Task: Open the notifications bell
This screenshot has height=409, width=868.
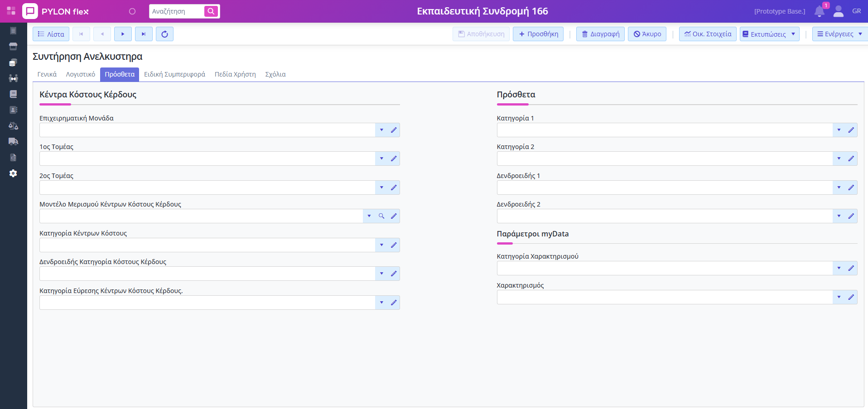Action: 819,11
